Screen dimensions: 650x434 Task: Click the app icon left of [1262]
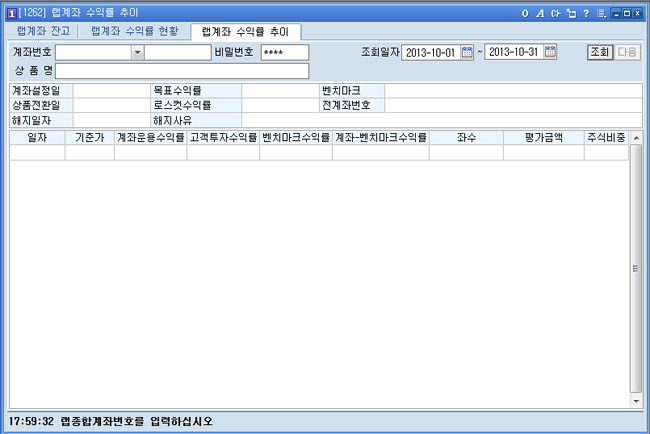(11, 13)
